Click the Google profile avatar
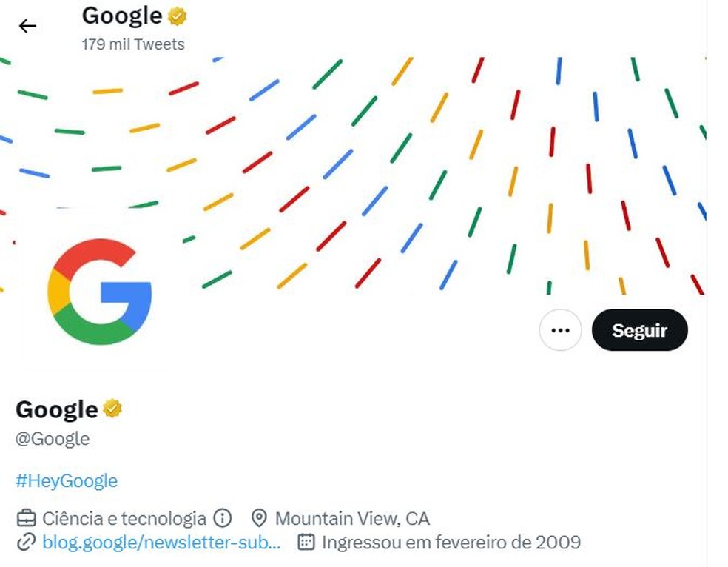 pyautogui.click(x=99, y=289)
